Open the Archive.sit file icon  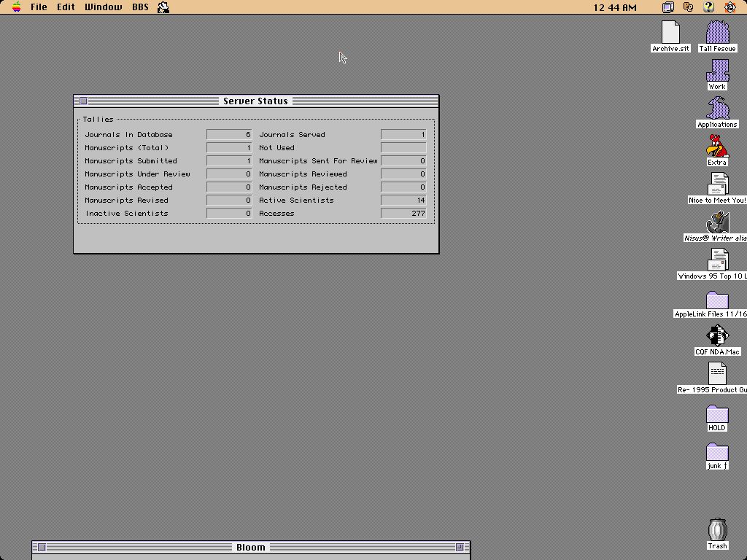point(670,33)
